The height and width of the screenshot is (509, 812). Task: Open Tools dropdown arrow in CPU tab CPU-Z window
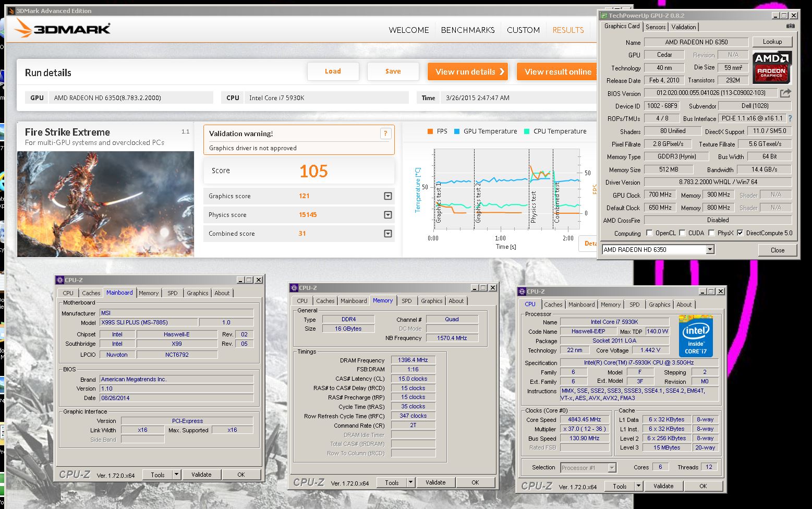639,486
